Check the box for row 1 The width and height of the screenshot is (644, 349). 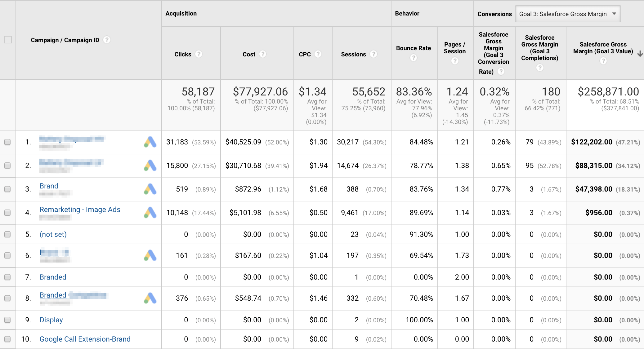click(7, 142)
